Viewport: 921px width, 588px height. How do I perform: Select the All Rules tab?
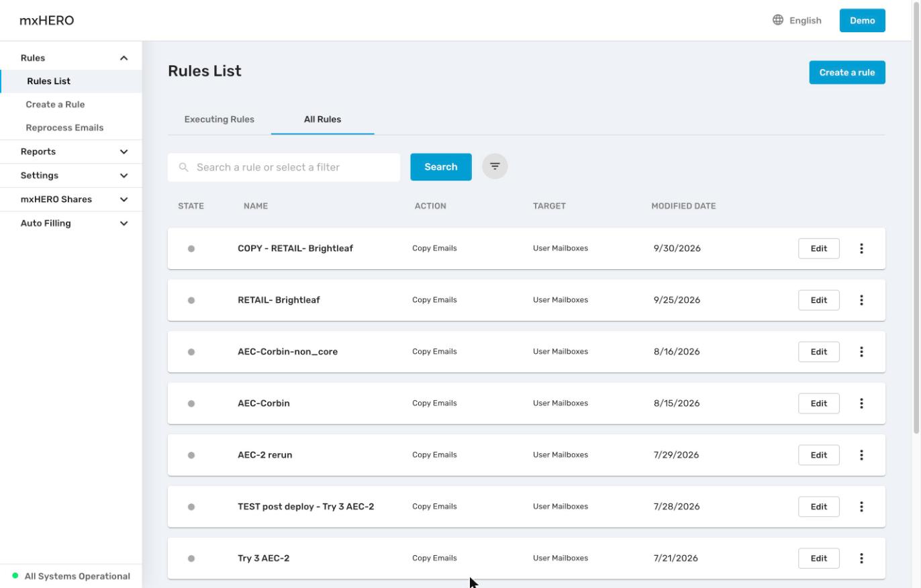click(322, 119)
